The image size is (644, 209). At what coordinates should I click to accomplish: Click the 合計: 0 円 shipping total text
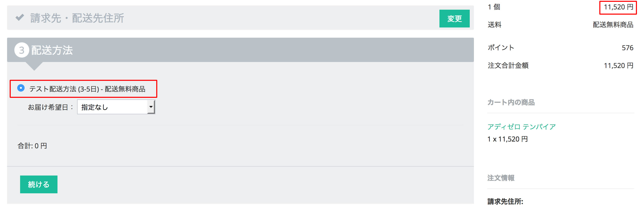(x=32, y=146)
